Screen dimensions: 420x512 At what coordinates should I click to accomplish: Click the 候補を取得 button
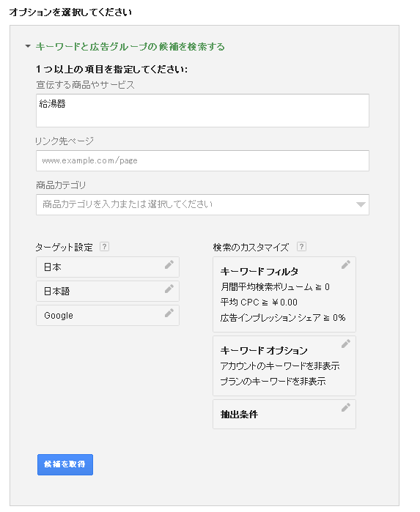[65, 464]
